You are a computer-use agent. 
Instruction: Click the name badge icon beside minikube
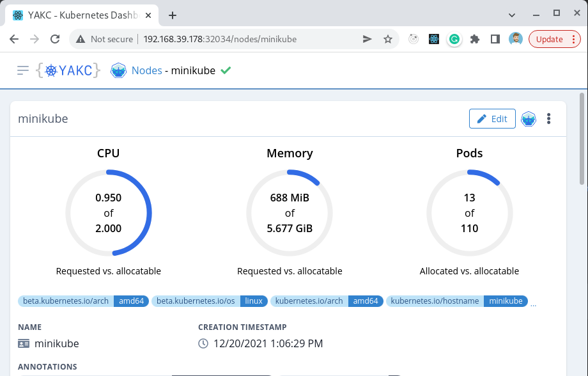point(24,343)
